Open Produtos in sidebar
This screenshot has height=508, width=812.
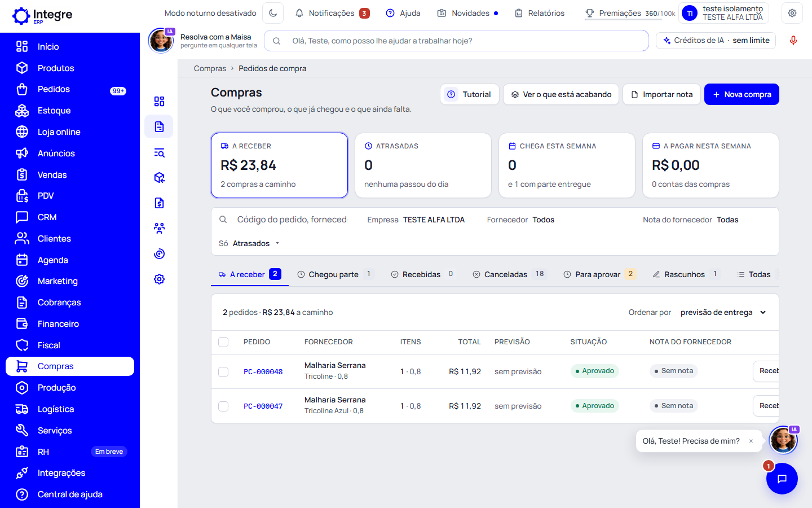(x=70, y=68)
